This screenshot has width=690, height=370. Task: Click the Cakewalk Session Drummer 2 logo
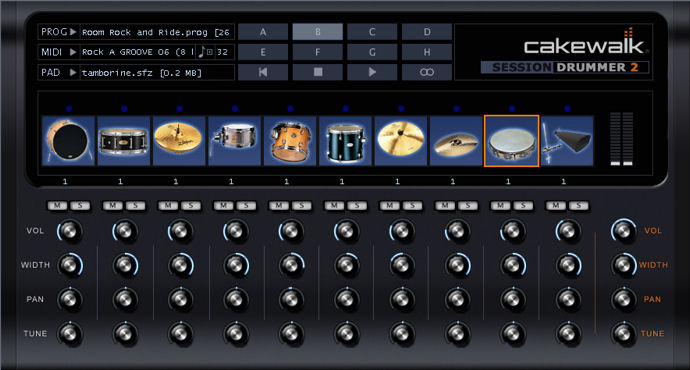(565, 51)
